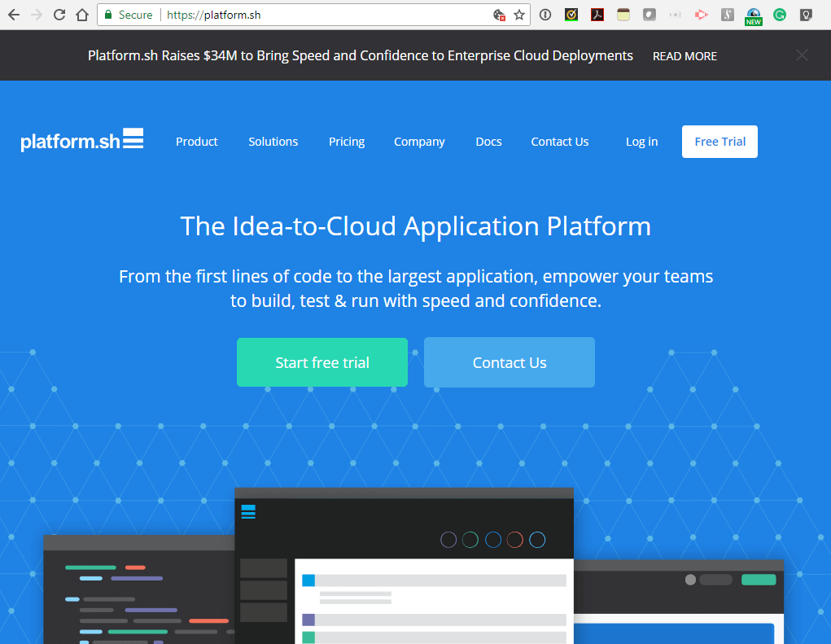The image size is (831, 644).
Task: Click the bookmark star icon in address bar
Action: pyautogui.click(x=519, y=15)
